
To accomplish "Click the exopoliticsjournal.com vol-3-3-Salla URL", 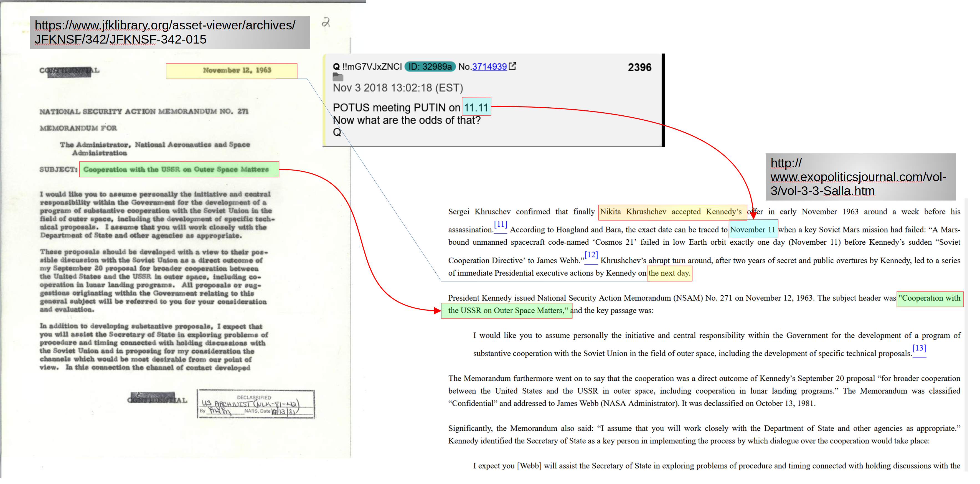I will [x=858, y=177].
